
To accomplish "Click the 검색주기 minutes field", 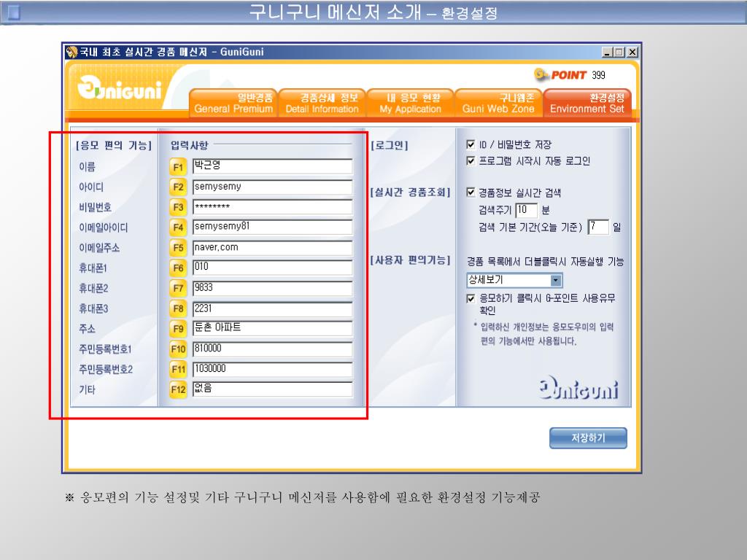I will [x=527, y=210].
